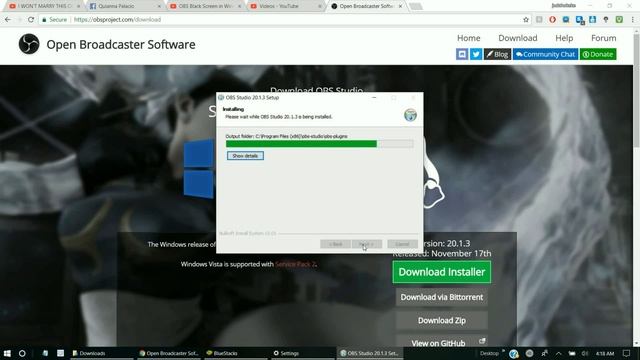Viewport: 640px width, 360px height.
Task: Click the Download Zip button
Action: coord(442,320)
